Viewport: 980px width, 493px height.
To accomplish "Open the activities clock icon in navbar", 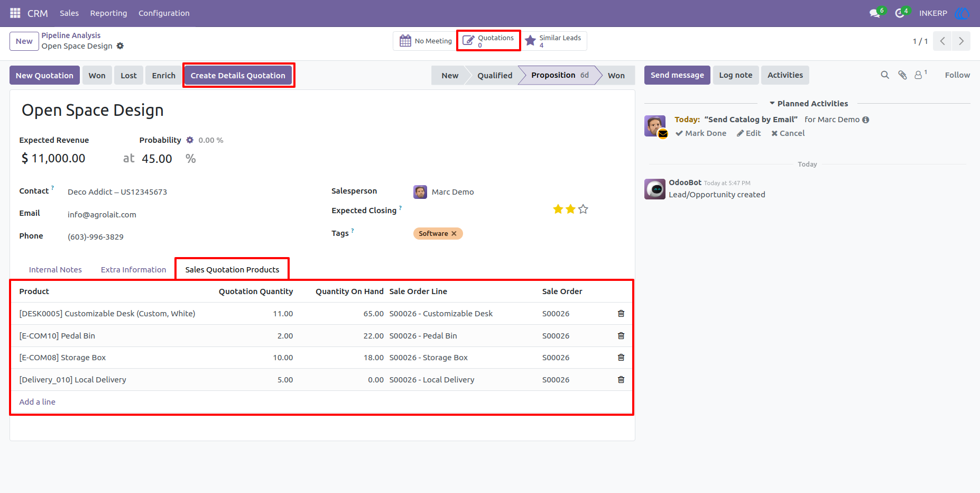I will pyautogui.click(x=900, y=13).
